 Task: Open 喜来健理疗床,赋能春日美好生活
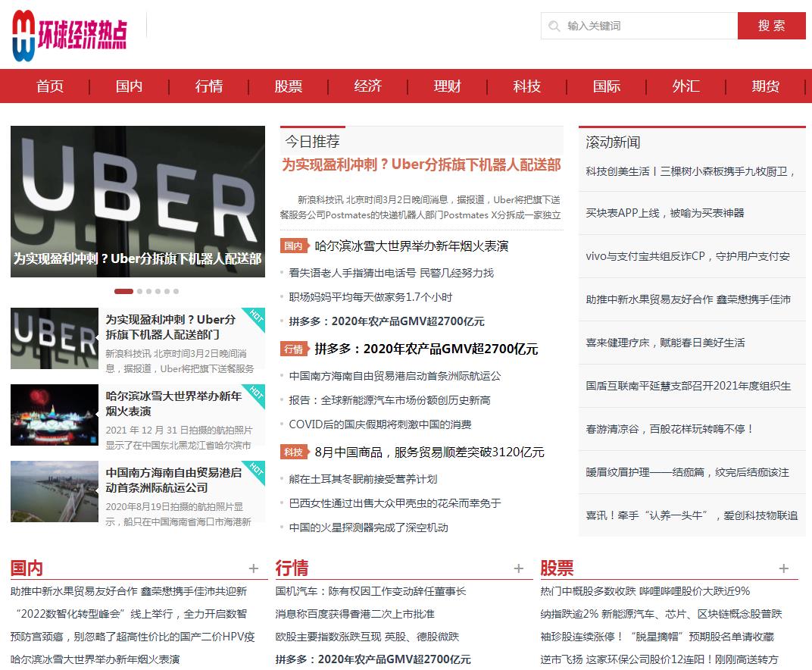pos(666,343)
